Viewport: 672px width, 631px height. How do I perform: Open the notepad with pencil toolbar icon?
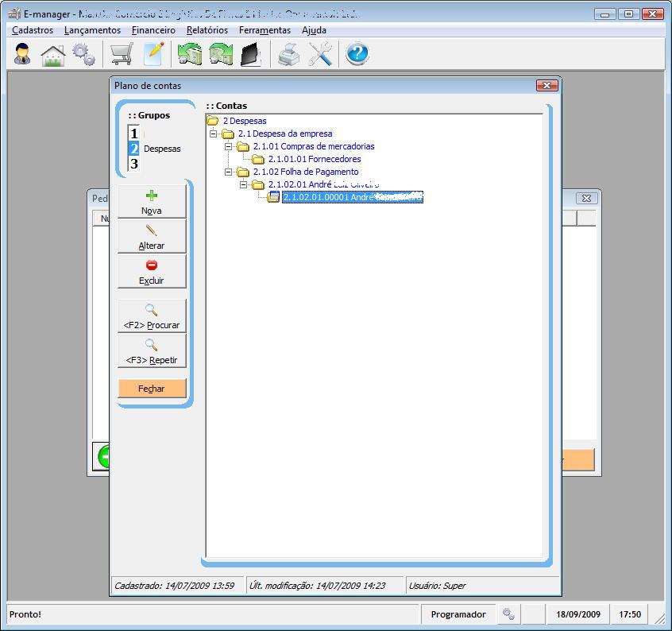point(154,53)
